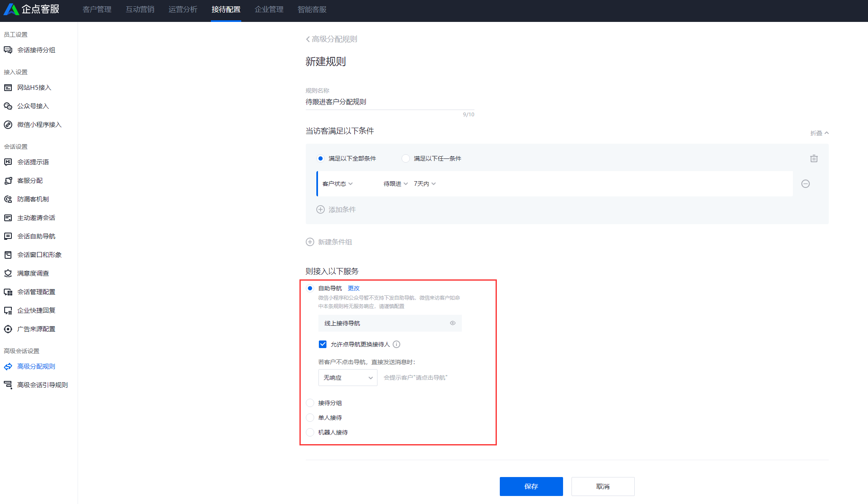Delete condition group with trash icon

814,158
